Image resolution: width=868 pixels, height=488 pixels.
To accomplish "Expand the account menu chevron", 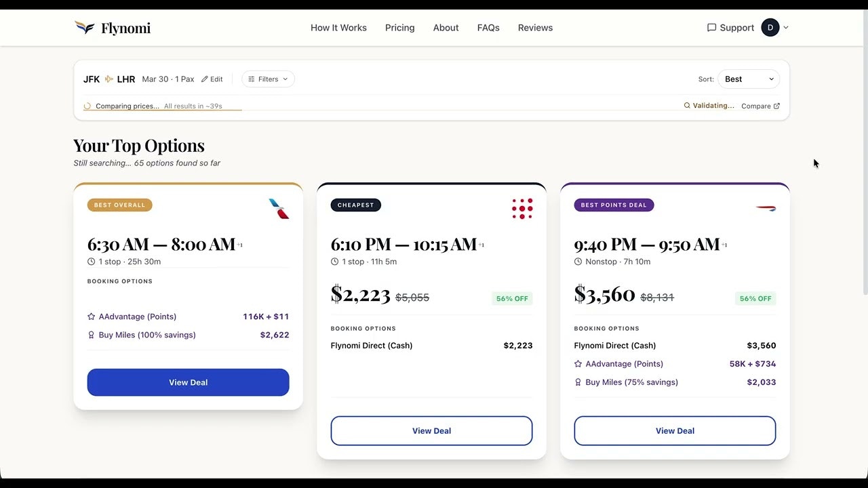I will coord(786,28).
